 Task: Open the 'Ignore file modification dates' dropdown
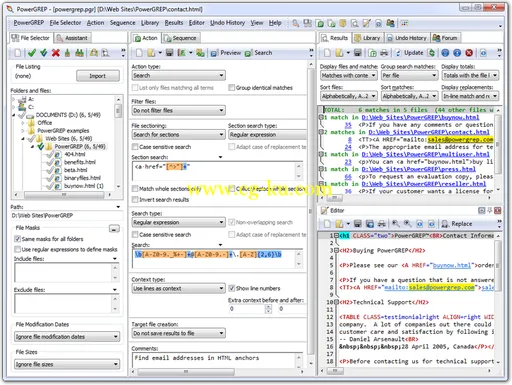(67, 337)
